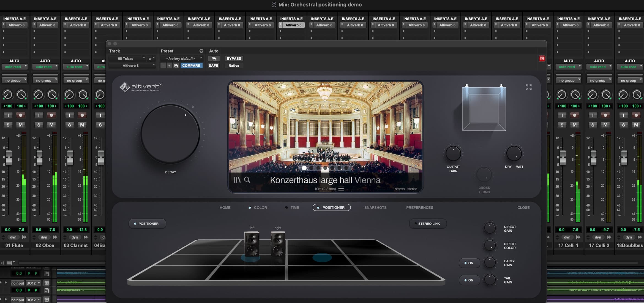Click the next preset plus button
644x303 pixels.
click(169, 66)
